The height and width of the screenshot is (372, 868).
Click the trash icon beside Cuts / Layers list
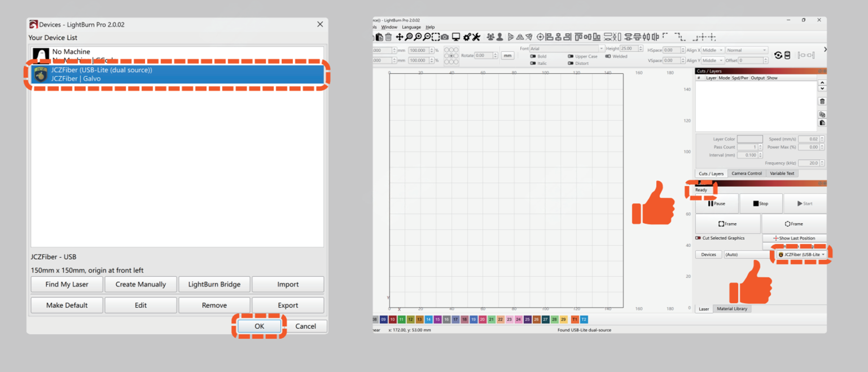coord(822,101)
